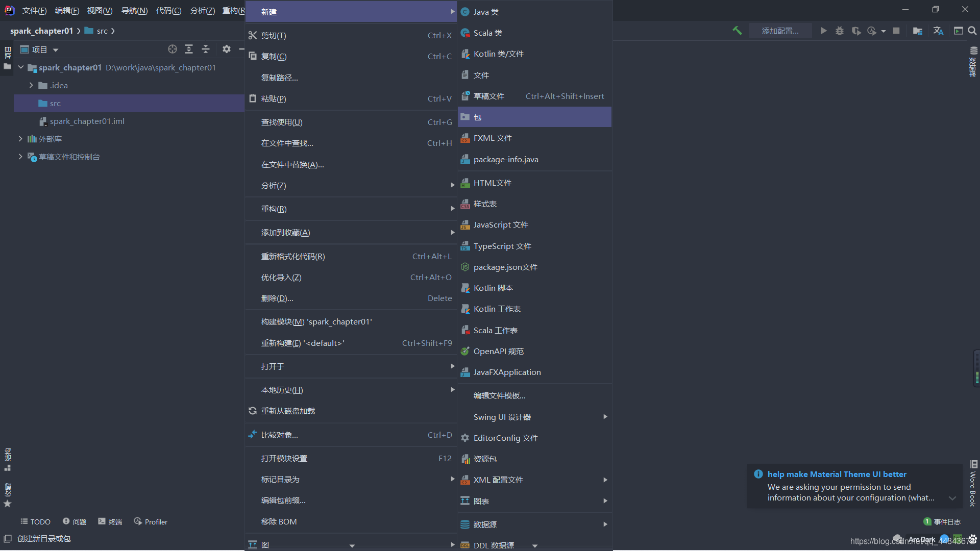Open 文件(F) menu in menu bar
The height and width of the screenshot is (551, 980).
(35, 11)
